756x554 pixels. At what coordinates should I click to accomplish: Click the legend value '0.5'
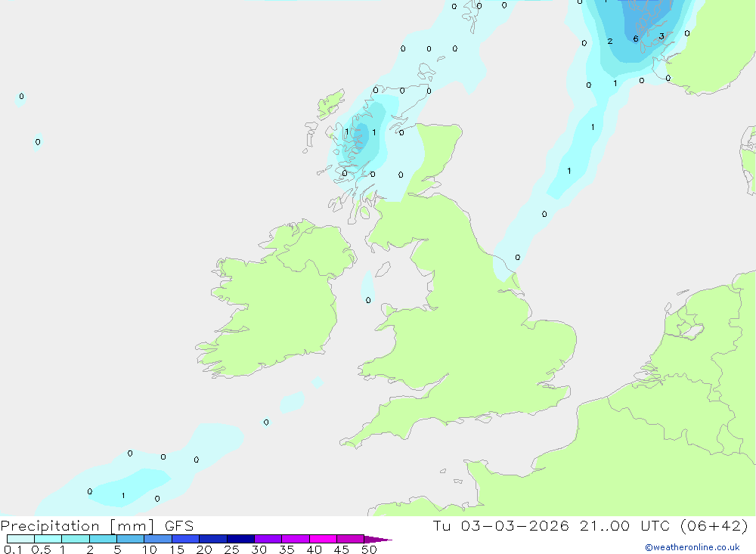41,549
